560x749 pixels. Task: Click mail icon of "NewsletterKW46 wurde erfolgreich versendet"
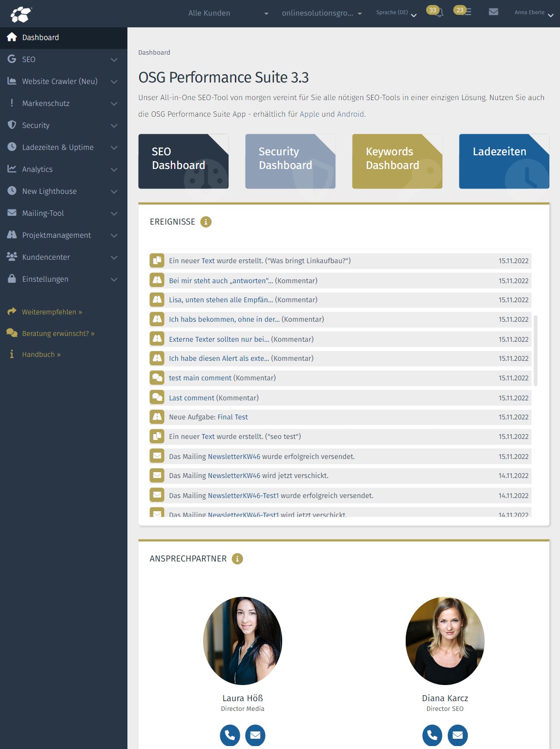[157, 456]
